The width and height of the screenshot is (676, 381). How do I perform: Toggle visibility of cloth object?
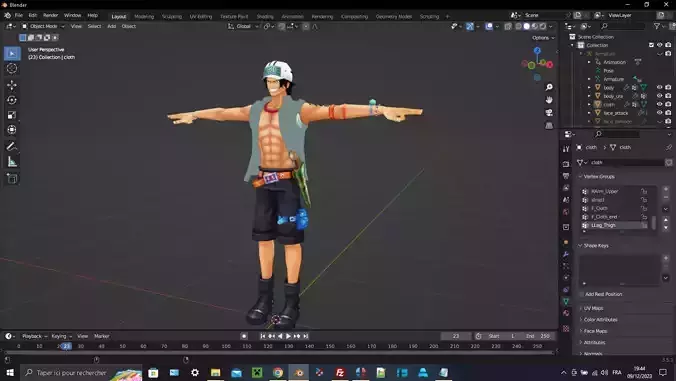tap(660, 104)
